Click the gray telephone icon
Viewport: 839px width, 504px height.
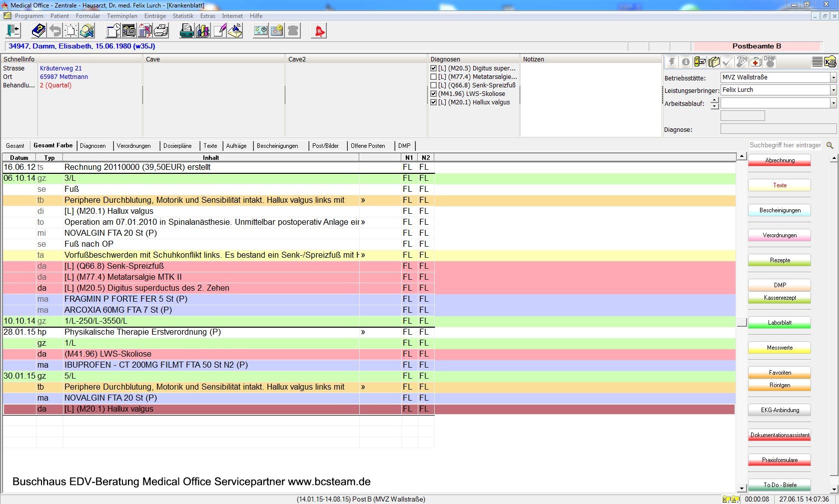tap(293, 31)
